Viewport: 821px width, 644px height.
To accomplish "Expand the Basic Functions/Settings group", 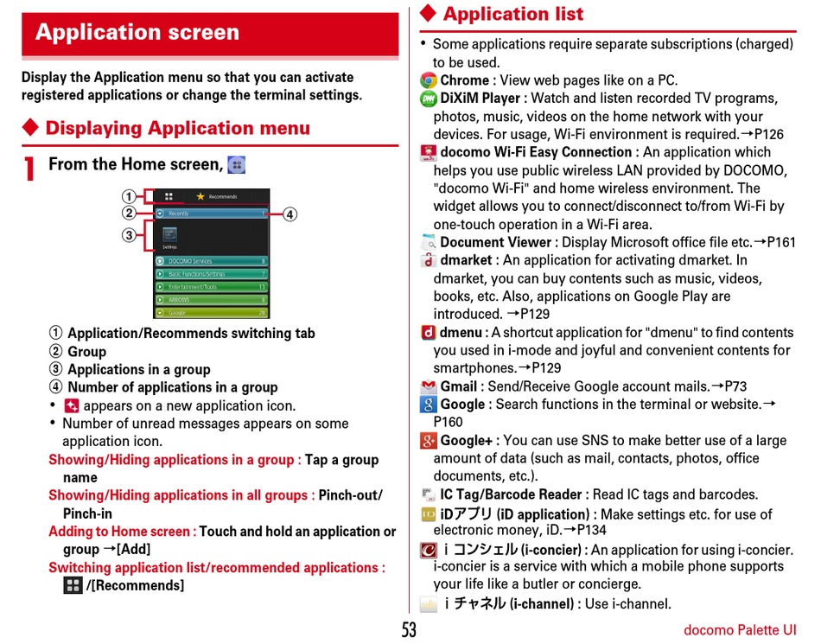I will pos(212,274).
